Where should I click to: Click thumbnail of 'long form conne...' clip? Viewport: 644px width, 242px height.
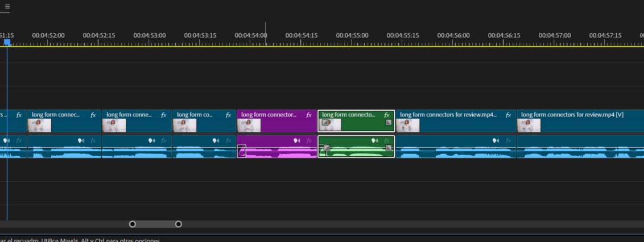(x=114, y=126)
